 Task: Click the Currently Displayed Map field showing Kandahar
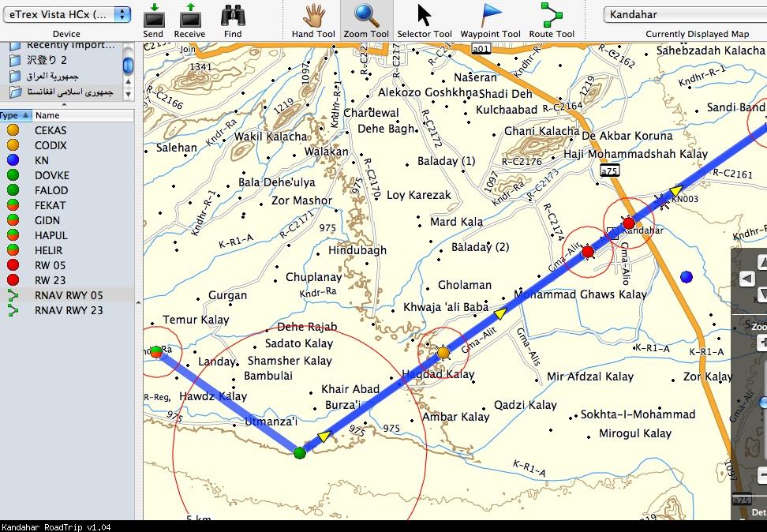(683, 13)
